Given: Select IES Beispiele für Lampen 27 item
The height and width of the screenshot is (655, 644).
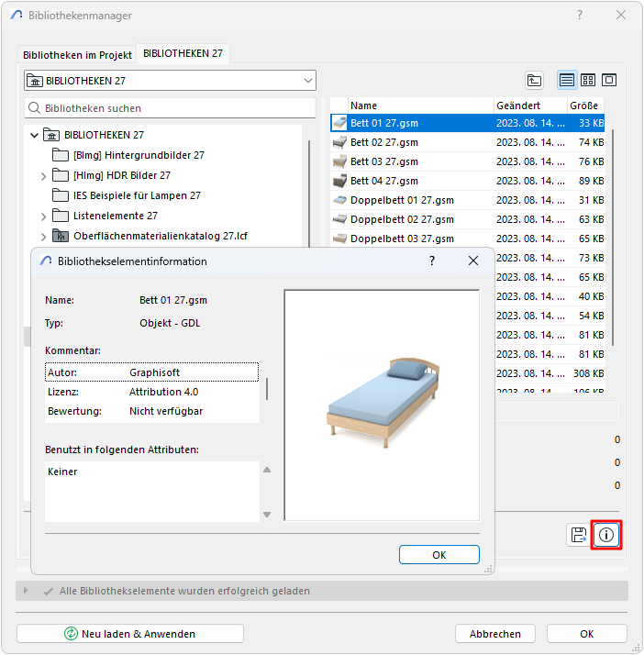Looking at the screenshot, I should click(137, 195).
